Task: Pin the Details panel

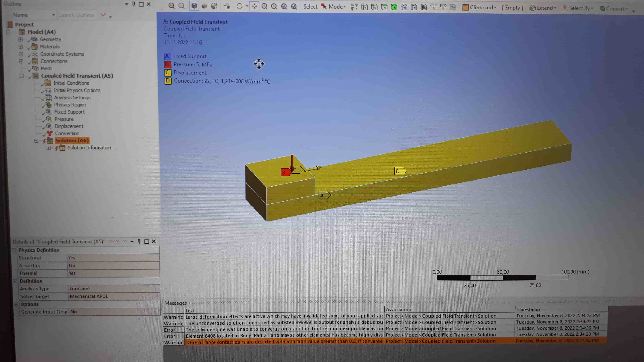Action: pyautogui.click(x=139, y=241)
